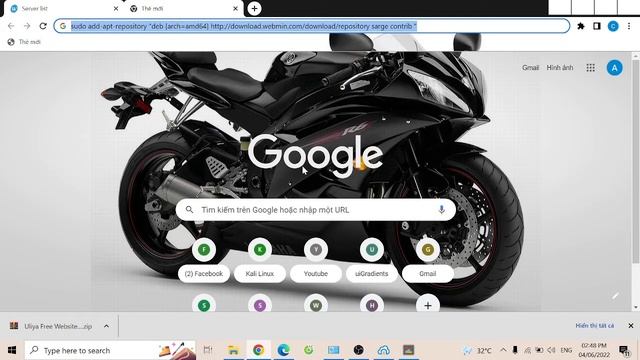Screen dimensions: 640x360
Task: Open the green S shortcut icon
Action: click(204, 305)
